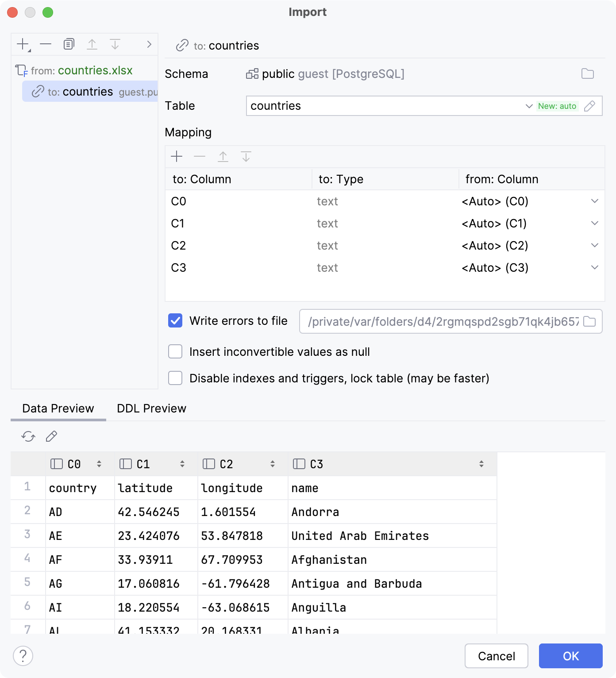Move the selected mapping column up
Screen dimensions: 616x678
tap(223, 156)
